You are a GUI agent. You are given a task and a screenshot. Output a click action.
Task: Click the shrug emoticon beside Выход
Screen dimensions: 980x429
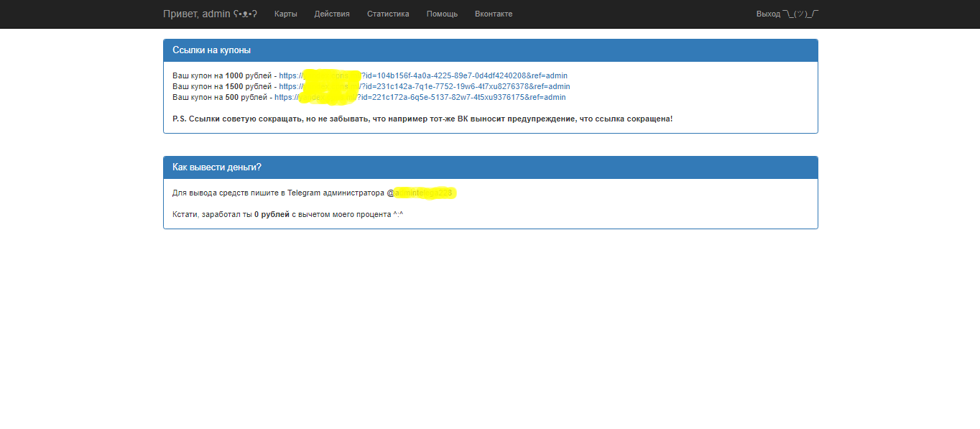tap(800, 14)
